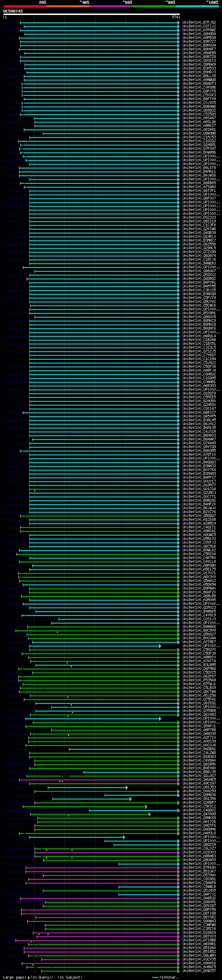Click the alignment bar for UniRef100_Q8W3N8
Screen dimensions: 222x980
click(111, 133)
